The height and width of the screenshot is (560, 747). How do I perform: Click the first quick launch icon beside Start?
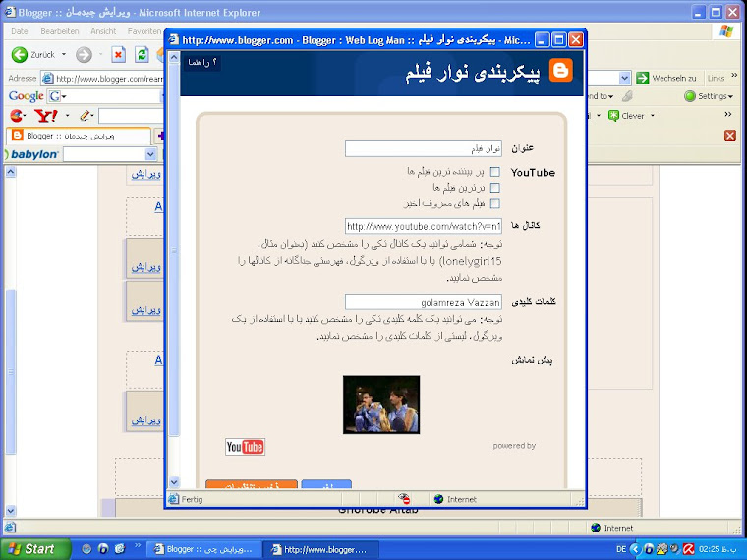point(86,548)
